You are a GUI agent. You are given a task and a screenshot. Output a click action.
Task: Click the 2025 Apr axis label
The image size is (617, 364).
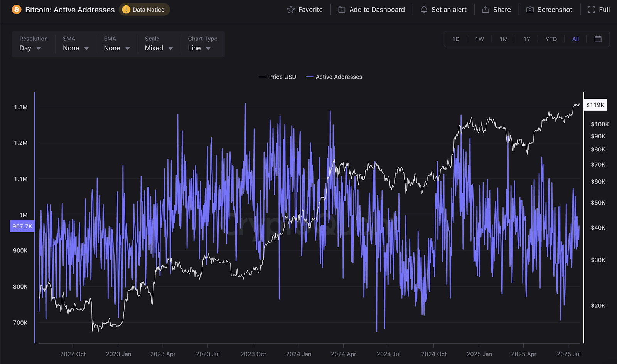(x=524, y=354)
